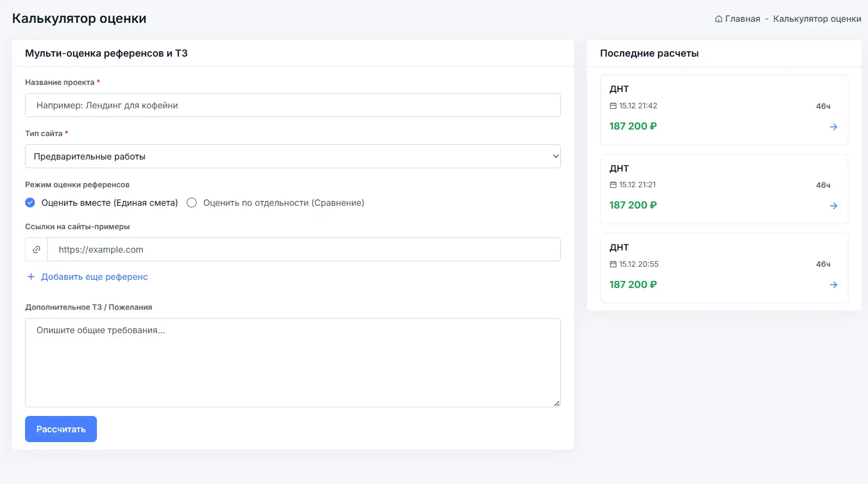Focus the "Название проекта" input field
The image size is (868, 484).
(x=292, y=105)
